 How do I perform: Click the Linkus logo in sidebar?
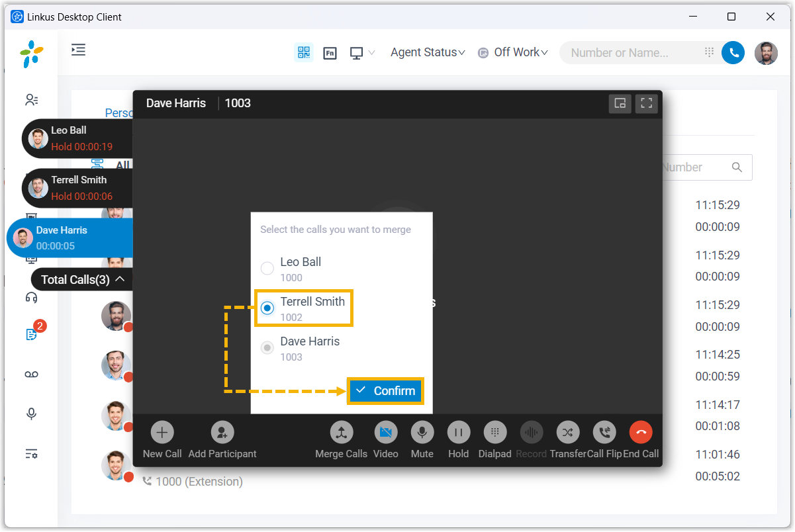tap(31, 54)
